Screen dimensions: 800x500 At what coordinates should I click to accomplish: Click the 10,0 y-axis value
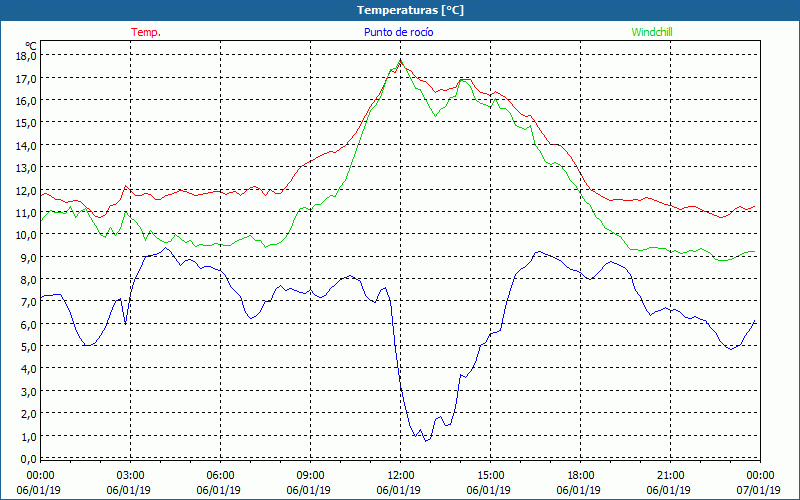(x=26, y=235)
